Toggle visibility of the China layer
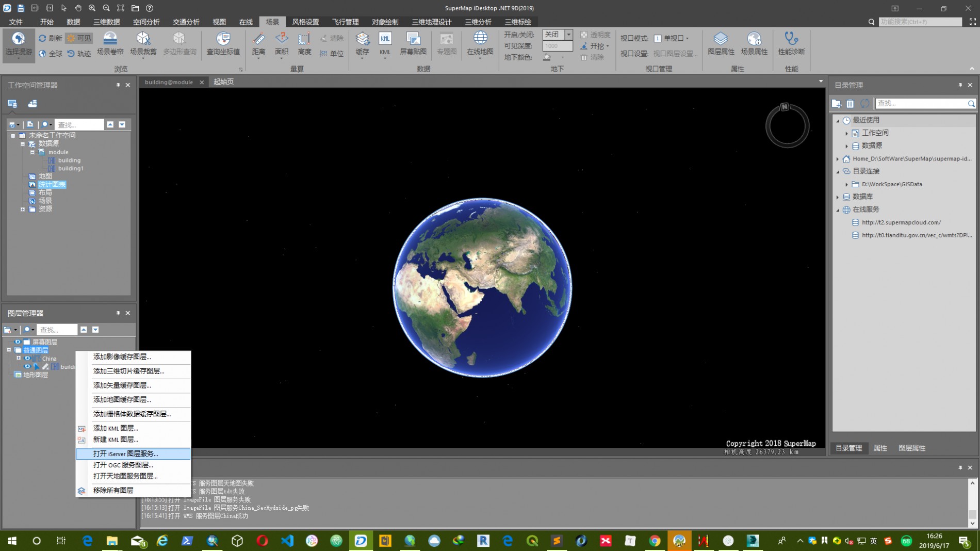This screenshot has width=980, height=551. (27, 358)
